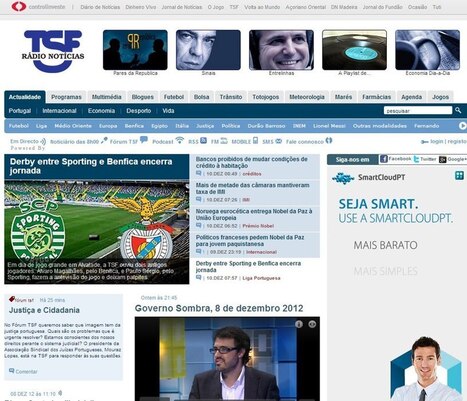
Task: Open Dinheiro Vivo in top bar
Action: (x=141, y=7)
